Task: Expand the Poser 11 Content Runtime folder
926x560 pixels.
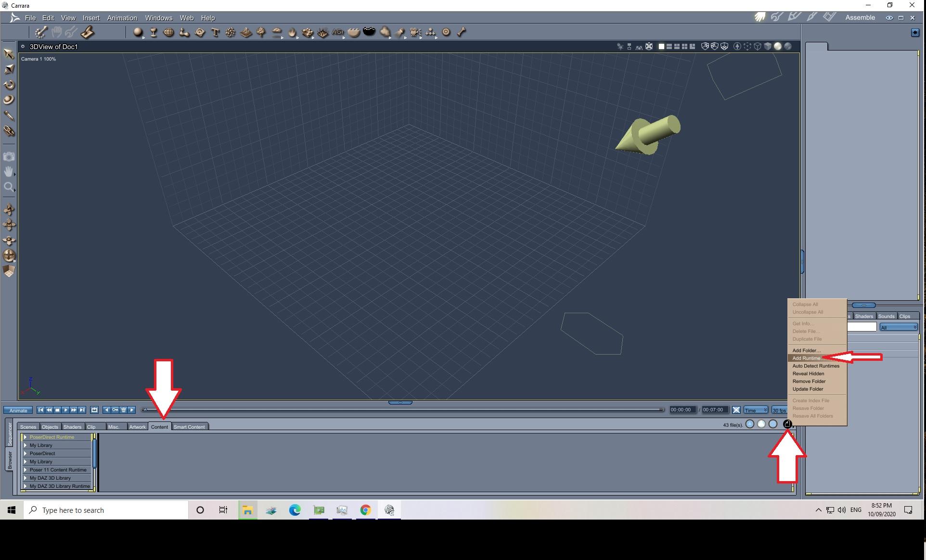Action: point(26,470)
